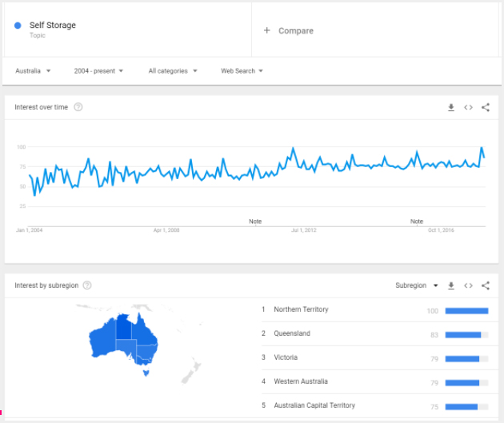Download the Interest by subregion data

(x=451, y=285)
